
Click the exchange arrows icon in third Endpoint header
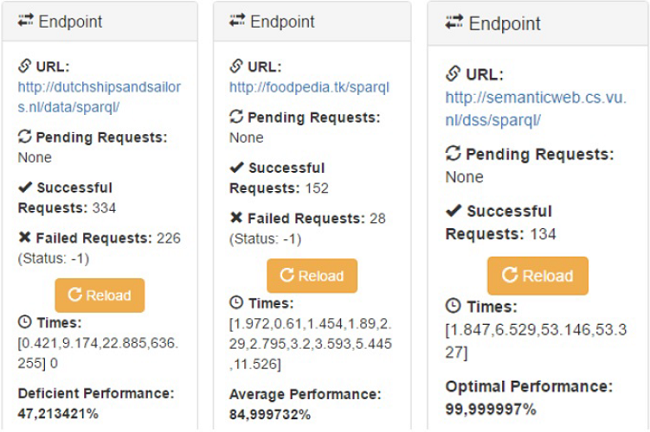(453, 22)
